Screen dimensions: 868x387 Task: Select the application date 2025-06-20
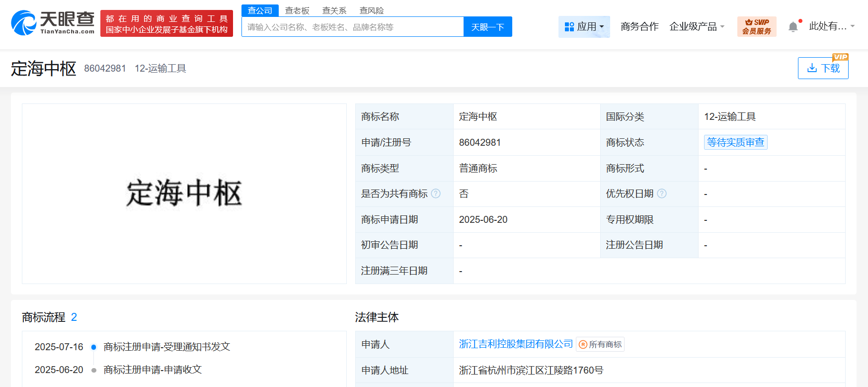coord(483,219)
